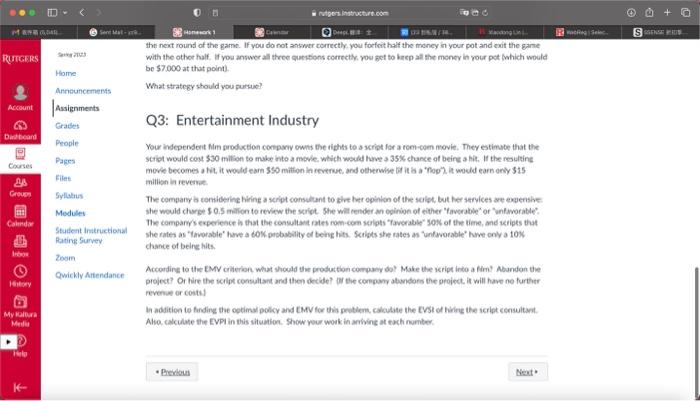Go forward with the browser forward arrow
The width and height of the screenshot is (700, 401).
point(98,13)
